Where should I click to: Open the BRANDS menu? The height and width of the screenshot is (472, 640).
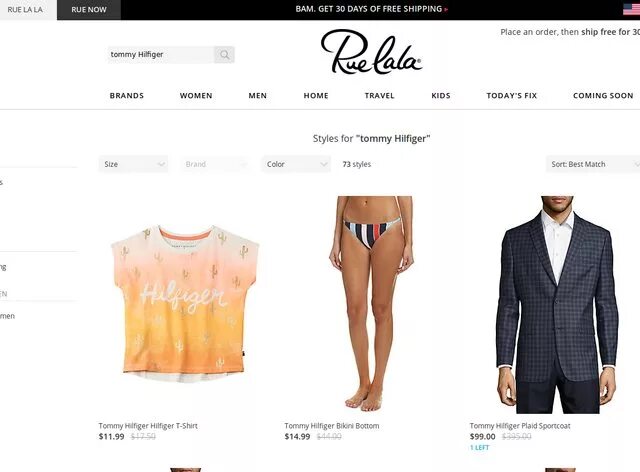pos(127,96)
